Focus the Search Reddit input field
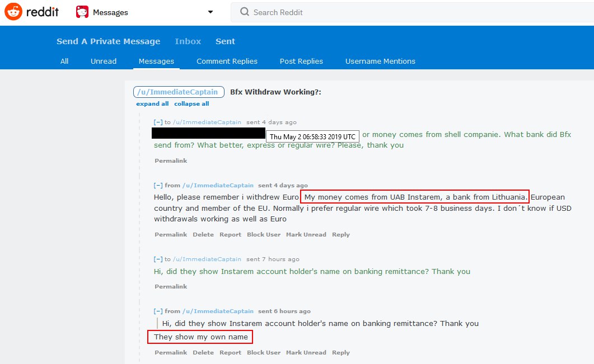 pos(412,12)
